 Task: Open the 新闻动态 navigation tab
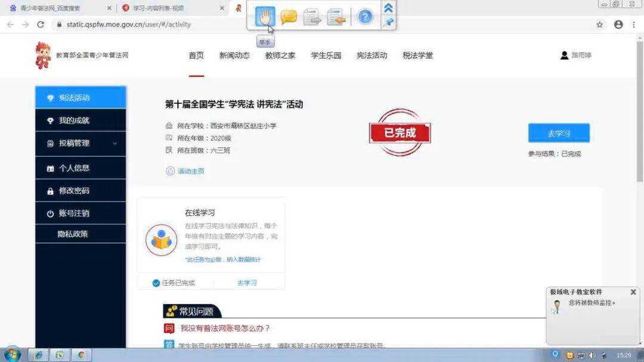click(234, 55)
